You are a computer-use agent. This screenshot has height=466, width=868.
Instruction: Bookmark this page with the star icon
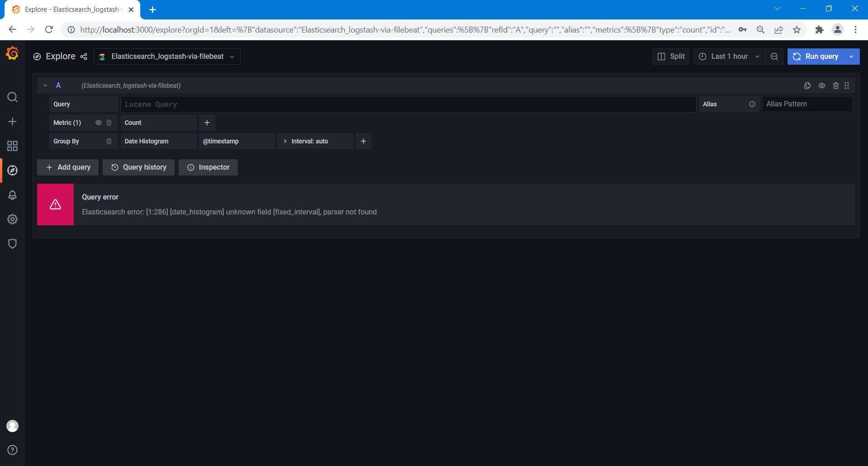tap(797, 30)
